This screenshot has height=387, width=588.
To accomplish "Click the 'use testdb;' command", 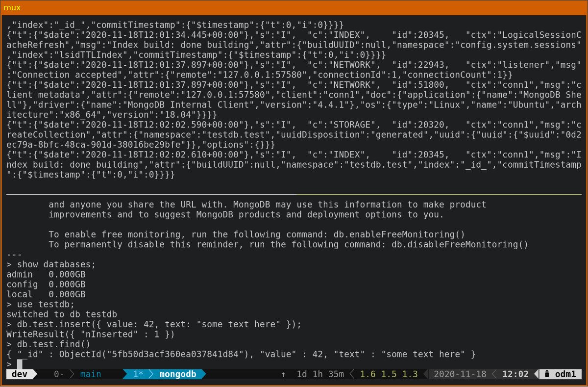I will (x=41, y=304).
